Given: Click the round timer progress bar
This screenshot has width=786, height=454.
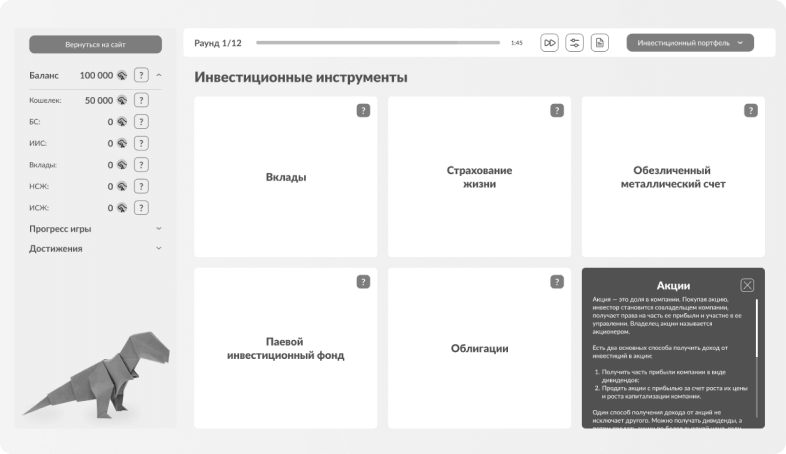Looking at the screenshot, I should (x=378, y=43).
